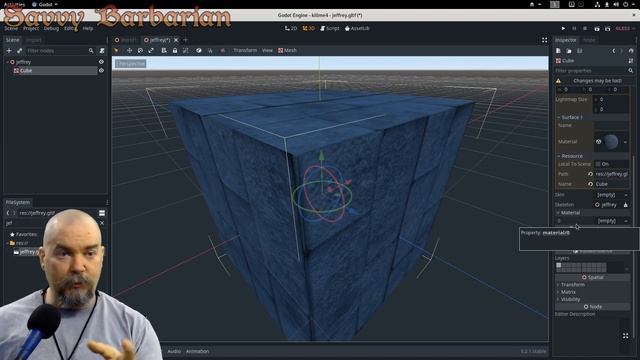Instance a child scene with the chain icon
Screen dimensions: 640x360
[20, 51]
